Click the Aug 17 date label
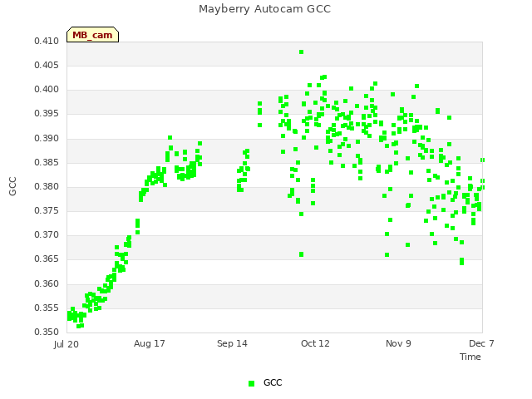 pyautogui.click(x=150, y=343)
